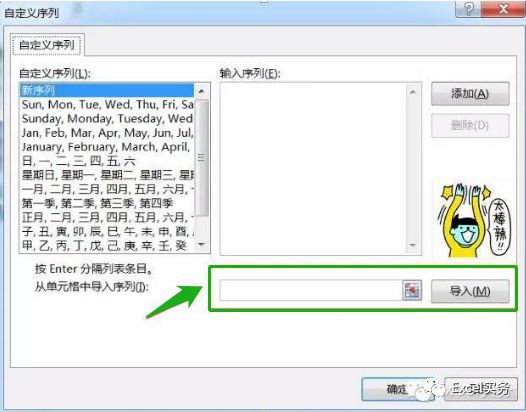Click the import-from-cells range input field
Viewport: 526px width, 412px height.
click(311, 291)
